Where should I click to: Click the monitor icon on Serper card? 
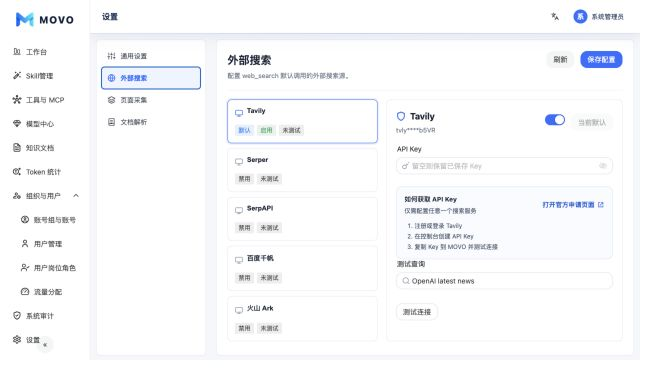click(239, 162)
